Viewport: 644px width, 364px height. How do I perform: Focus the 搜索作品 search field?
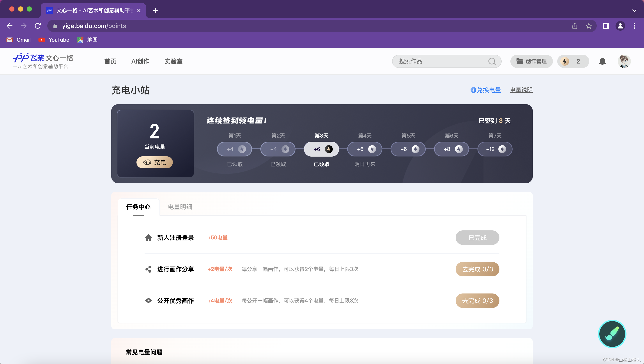click(x=440, y=61)
